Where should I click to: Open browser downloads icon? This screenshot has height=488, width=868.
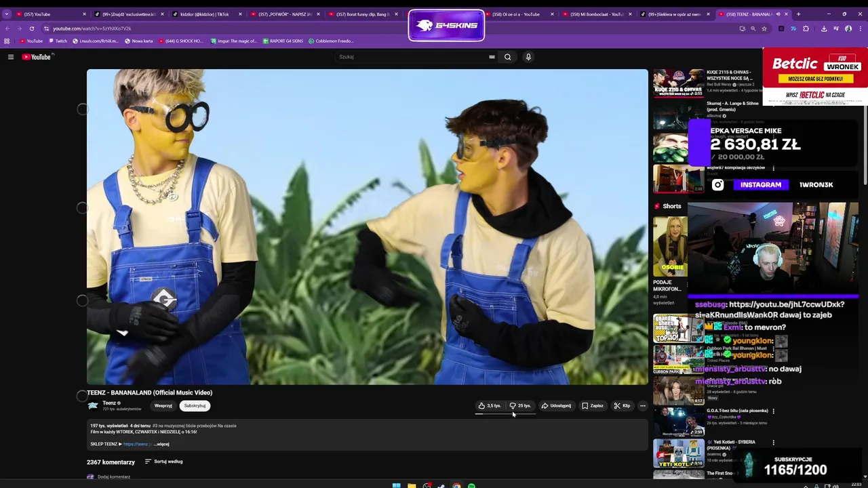(x=824, y=28)
